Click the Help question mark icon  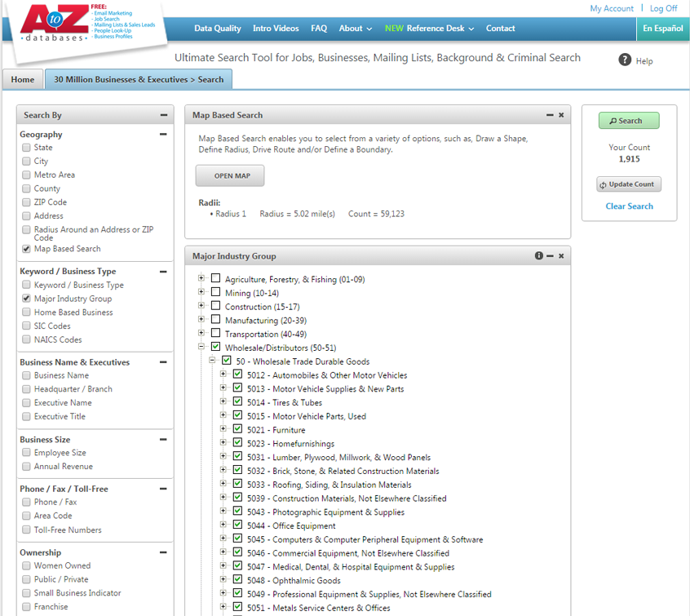pyautogui.click(x=625, y=60)
